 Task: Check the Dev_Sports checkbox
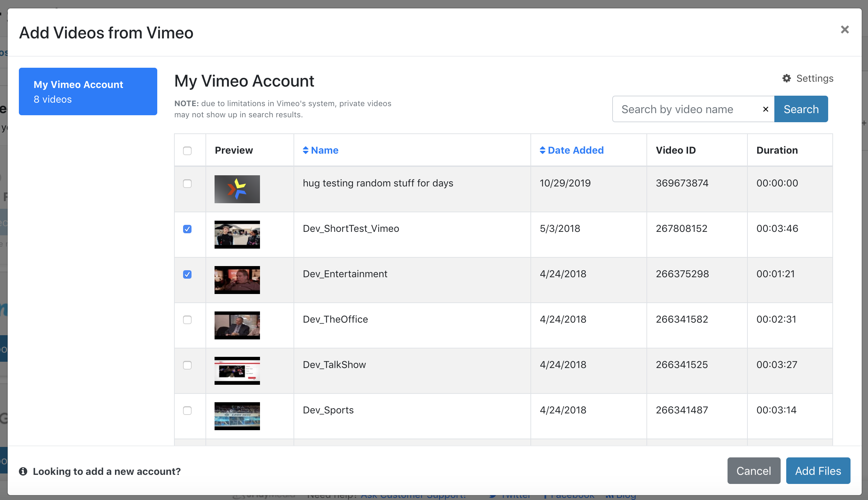point(187,411)
